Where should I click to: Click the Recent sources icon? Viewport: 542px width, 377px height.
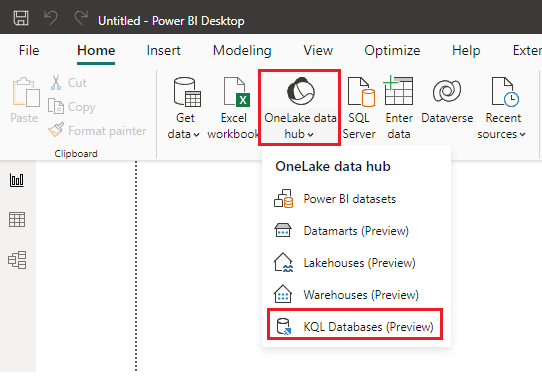coord(505,92)
